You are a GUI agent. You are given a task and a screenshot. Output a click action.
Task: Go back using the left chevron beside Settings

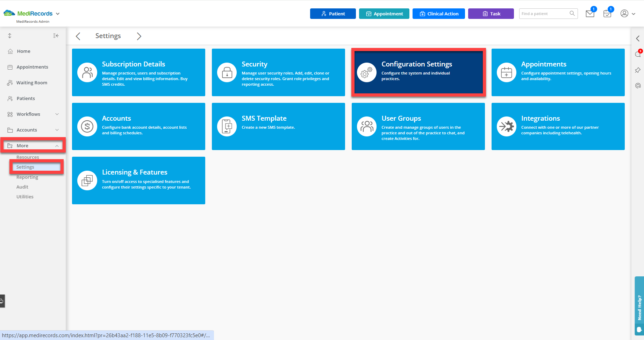(x=78, y=36)
